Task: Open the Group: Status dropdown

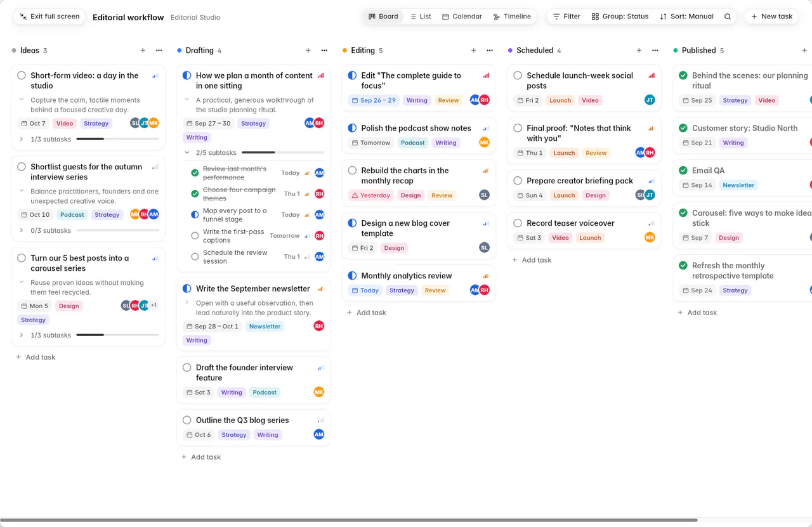Action: [620, 16]
